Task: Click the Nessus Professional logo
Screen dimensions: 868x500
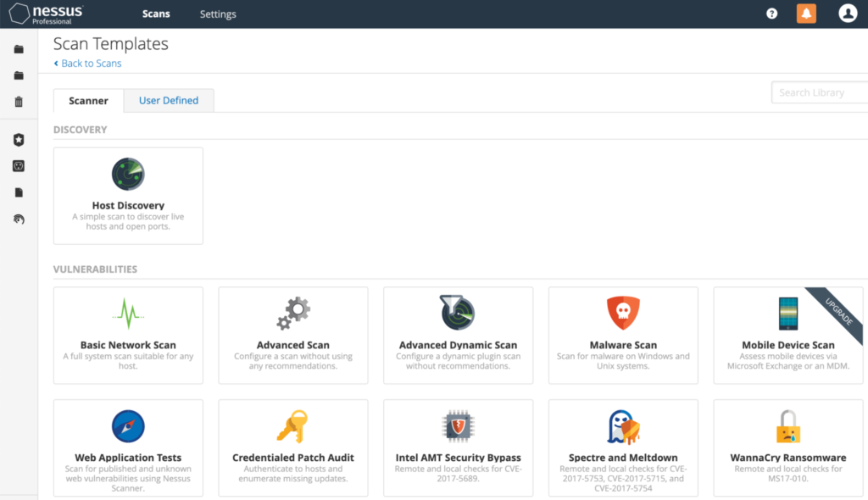Action: point(47,14)
